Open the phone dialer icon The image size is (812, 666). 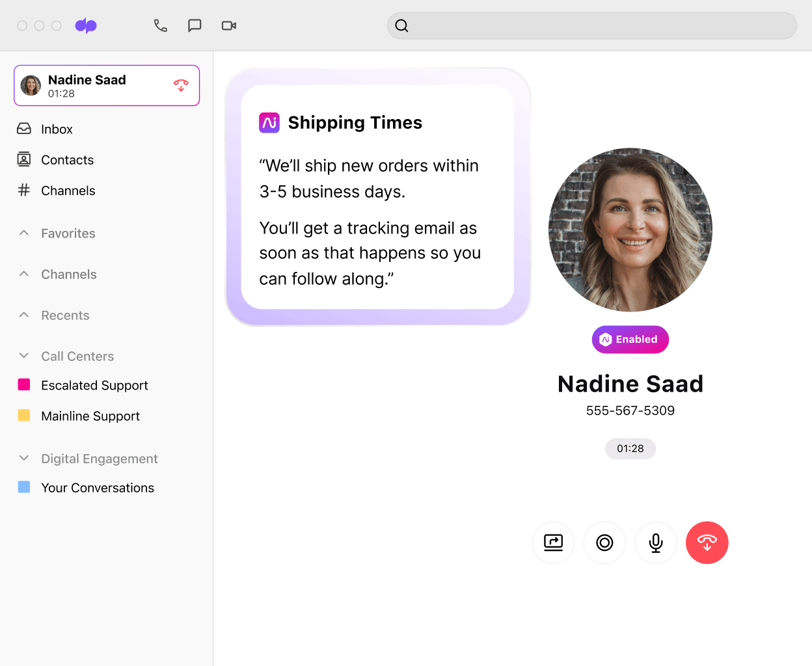[161, 25]
